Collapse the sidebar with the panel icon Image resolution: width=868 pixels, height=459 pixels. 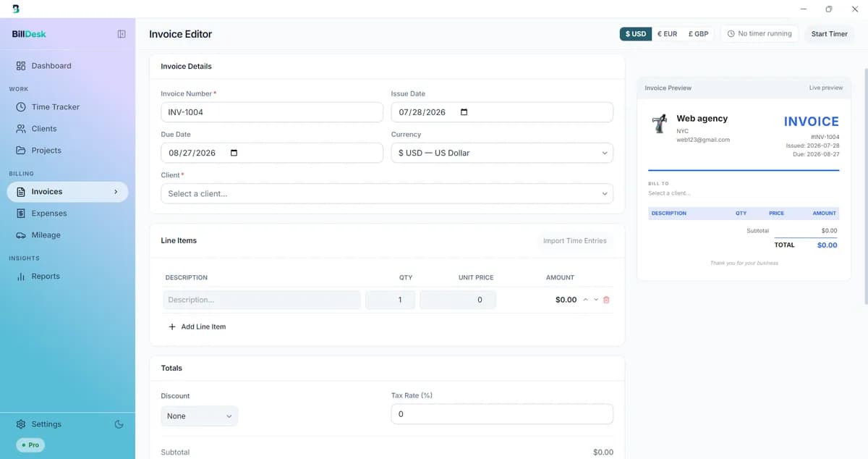pyautogui.click(x=122, y=34)
